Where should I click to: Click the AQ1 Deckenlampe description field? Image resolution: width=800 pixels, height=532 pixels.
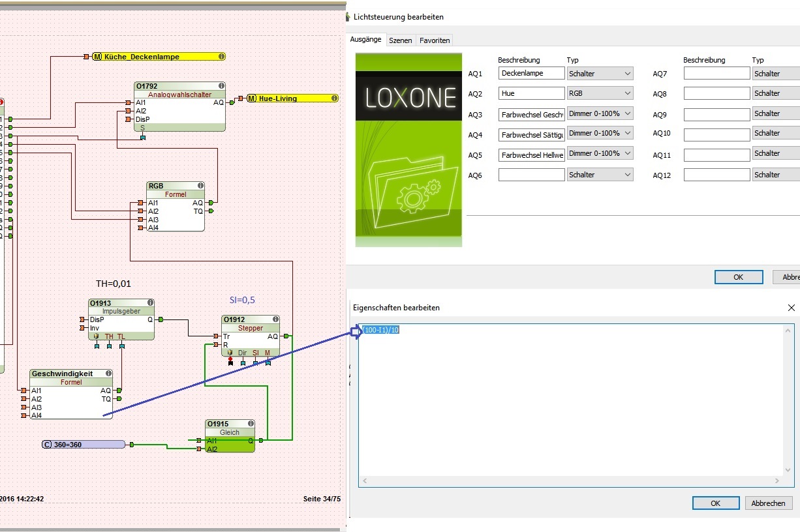(x=531, y=74)
